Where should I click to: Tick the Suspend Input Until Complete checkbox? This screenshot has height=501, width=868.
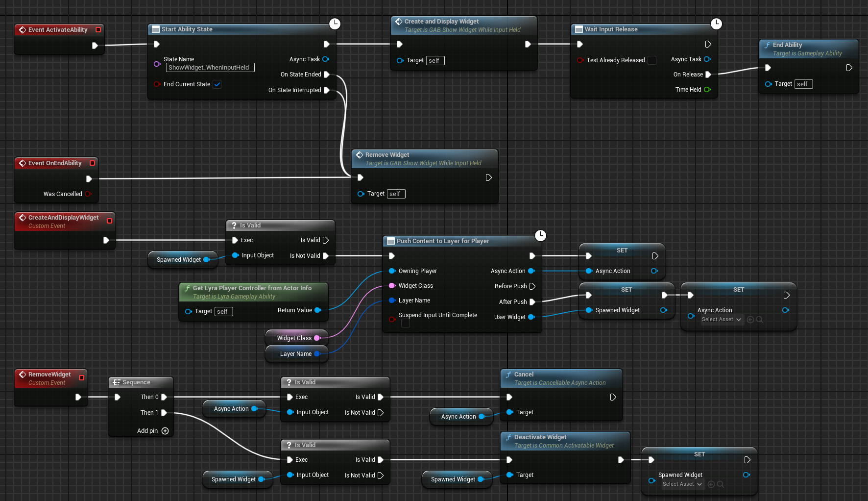pos(406,324)
